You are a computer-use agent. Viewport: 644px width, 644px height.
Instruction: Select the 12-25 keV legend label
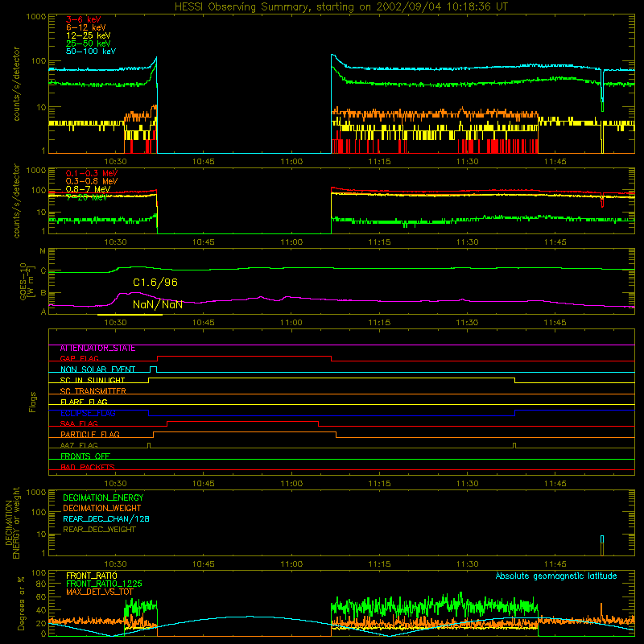pos(89,35)
